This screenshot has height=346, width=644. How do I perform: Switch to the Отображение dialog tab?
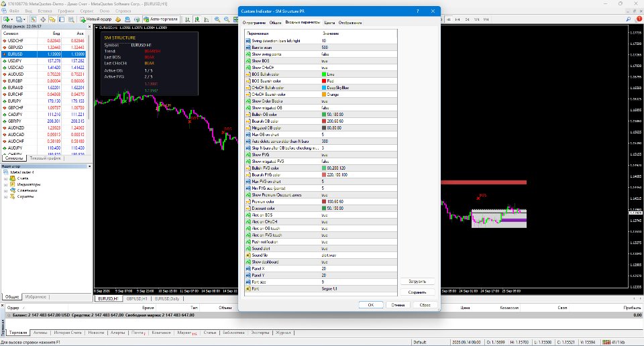point(350,23)
